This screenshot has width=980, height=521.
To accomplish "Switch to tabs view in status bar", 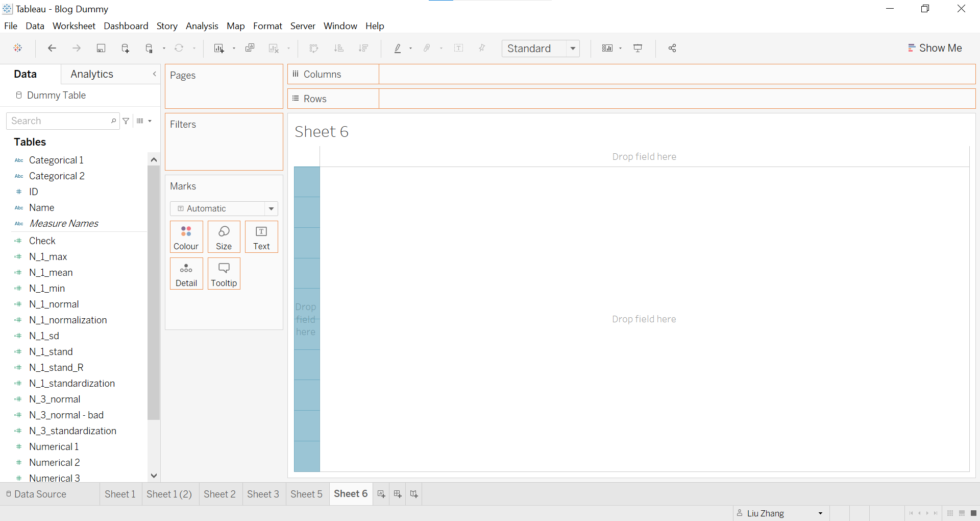I will click(x=973, y=513).
